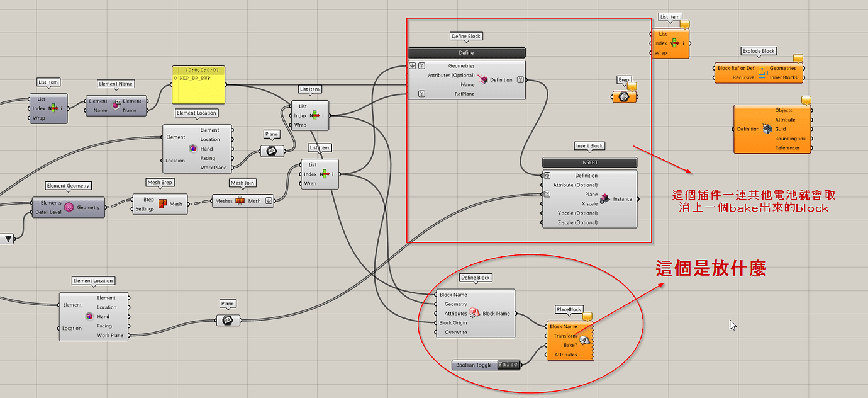The image size is (868, 398).
Task: Click the filter icon beside Geometries input
Action: (422, 65)
